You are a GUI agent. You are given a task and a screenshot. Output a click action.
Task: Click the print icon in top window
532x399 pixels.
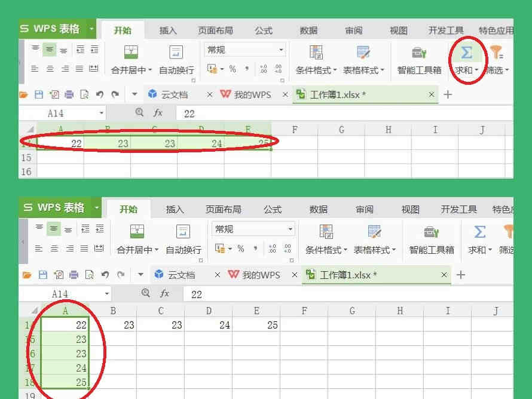[x=69, y=94]
